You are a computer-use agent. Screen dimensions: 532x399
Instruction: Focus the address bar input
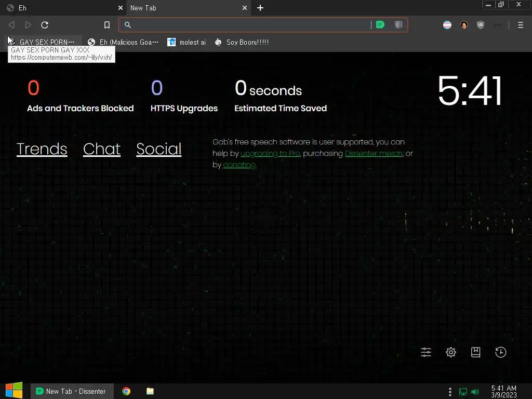[x=251, y=25]
